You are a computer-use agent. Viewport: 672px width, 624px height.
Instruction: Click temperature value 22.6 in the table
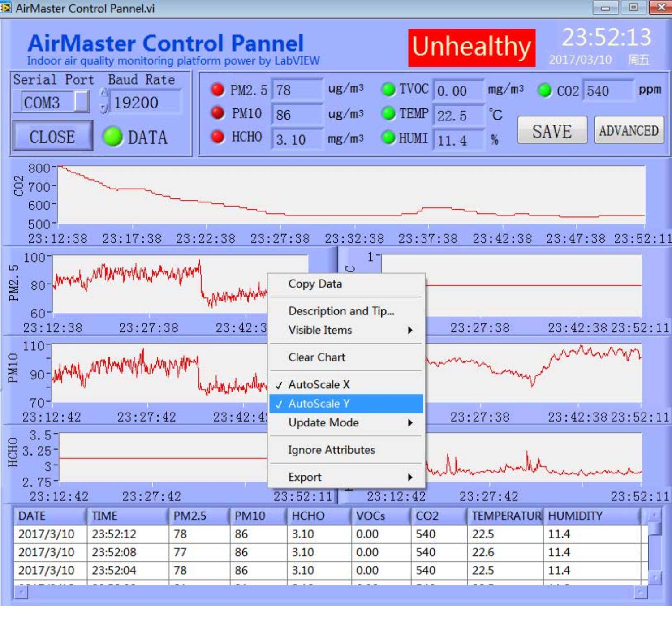505,552
